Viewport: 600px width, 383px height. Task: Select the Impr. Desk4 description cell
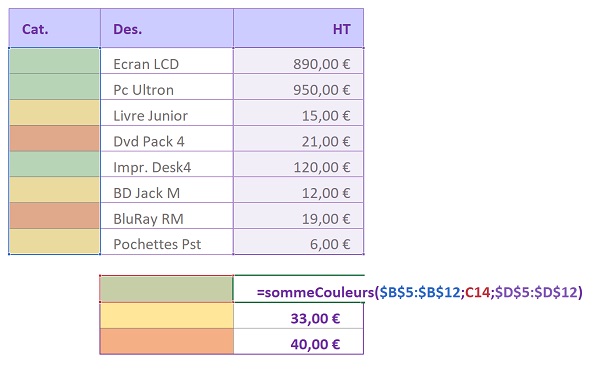point(167,164)
